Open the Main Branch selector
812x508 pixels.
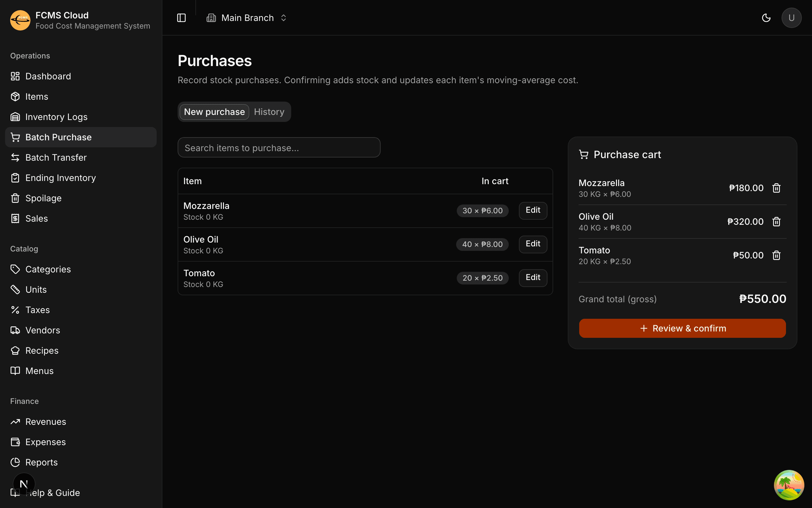(x=247, y=18)
